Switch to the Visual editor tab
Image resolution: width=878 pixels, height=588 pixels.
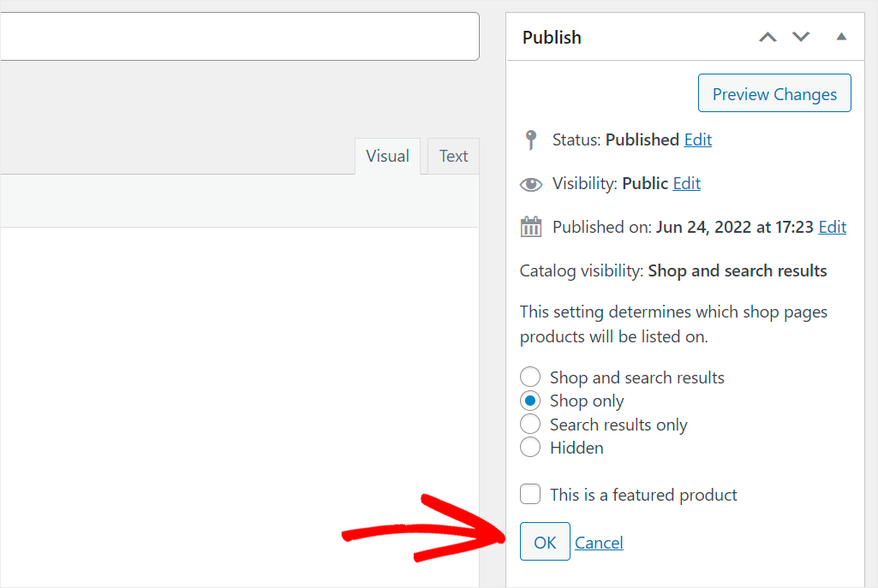[x=387, y=156]
